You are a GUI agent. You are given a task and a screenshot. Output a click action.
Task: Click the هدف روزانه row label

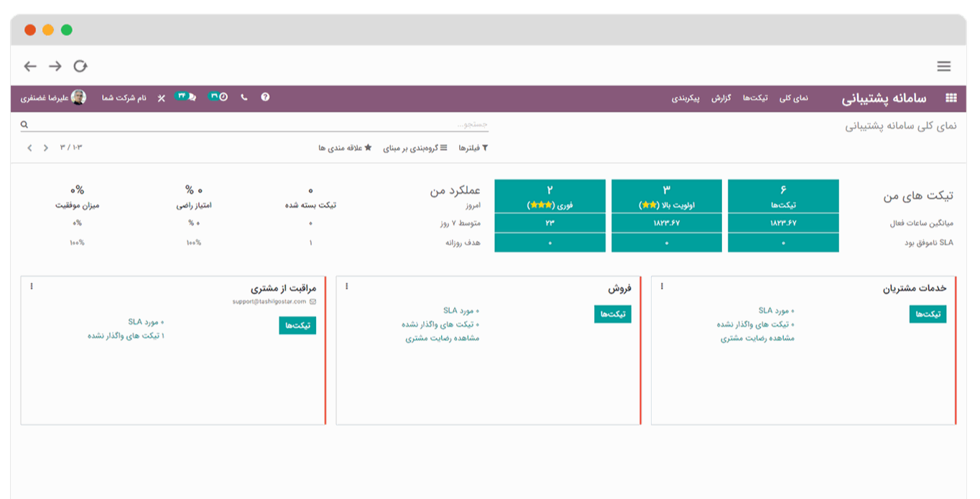(462, 243)
